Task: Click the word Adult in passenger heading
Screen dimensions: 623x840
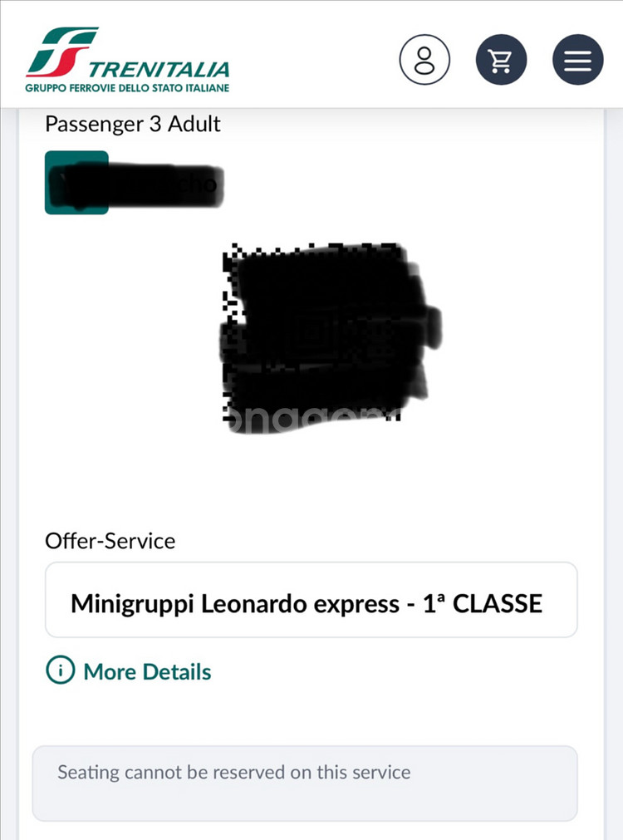Action: coord(194,124)
